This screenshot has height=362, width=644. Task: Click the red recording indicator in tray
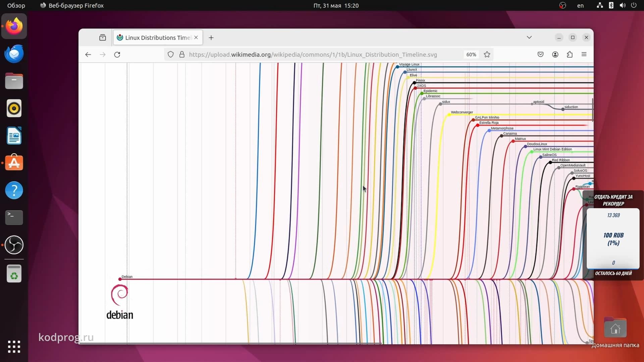563,5
